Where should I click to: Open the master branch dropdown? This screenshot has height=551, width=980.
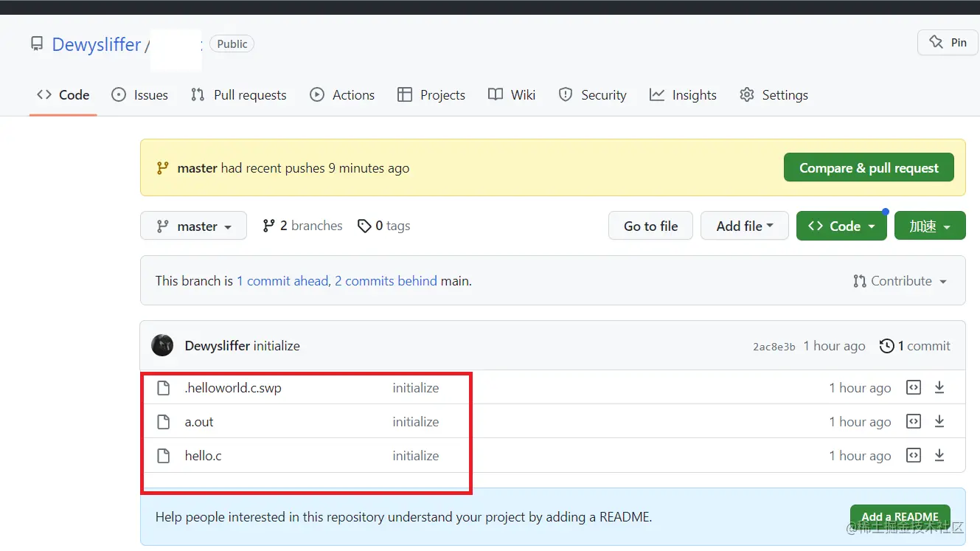point(195,226)
